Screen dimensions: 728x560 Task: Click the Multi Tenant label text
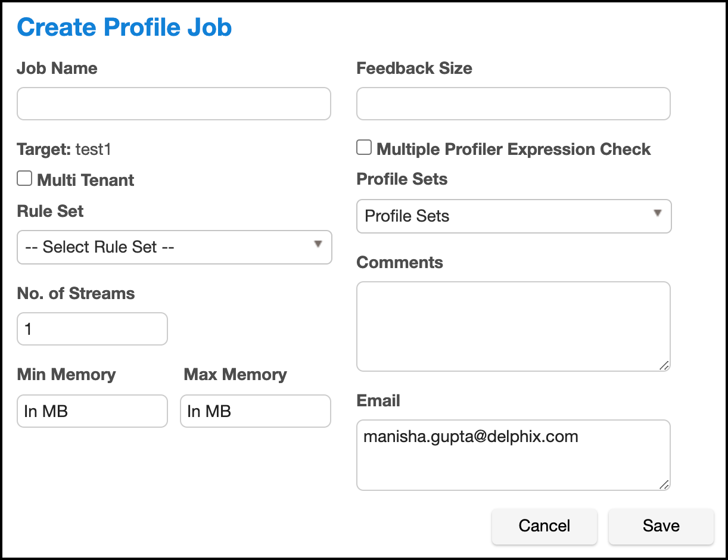[86, 181]
